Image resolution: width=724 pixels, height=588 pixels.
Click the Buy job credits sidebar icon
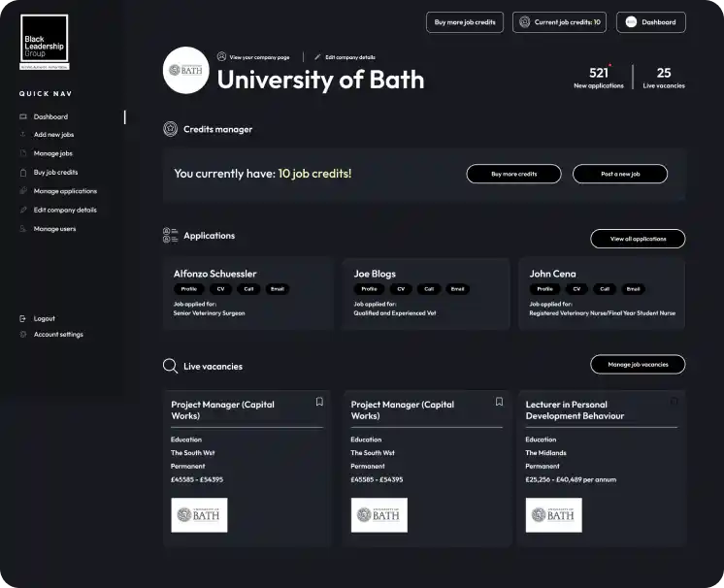[23, 172]
